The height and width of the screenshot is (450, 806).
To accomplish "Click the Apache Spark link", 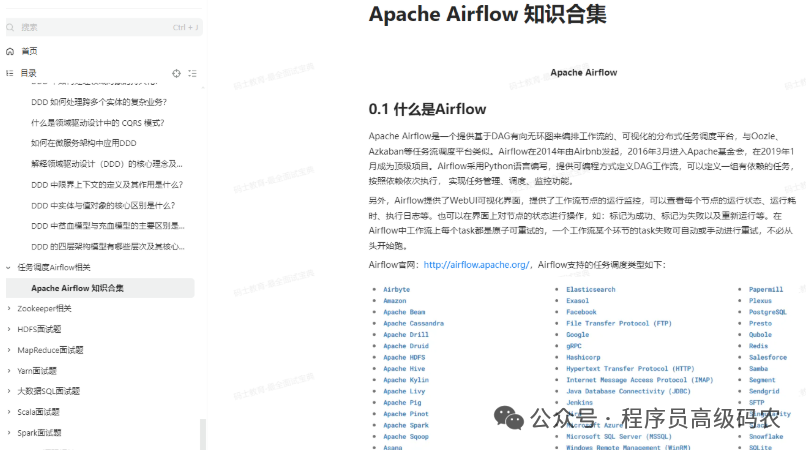I will 406,425.
